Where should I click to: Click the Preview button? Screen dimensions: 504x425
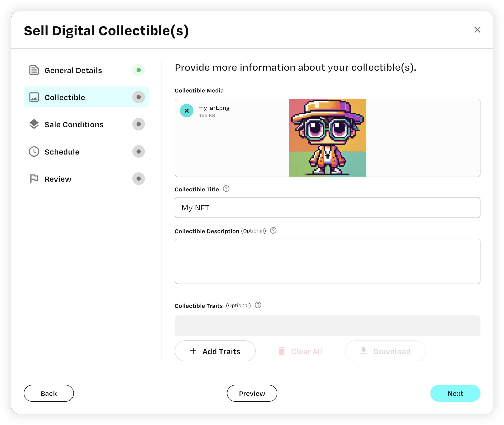252,393
